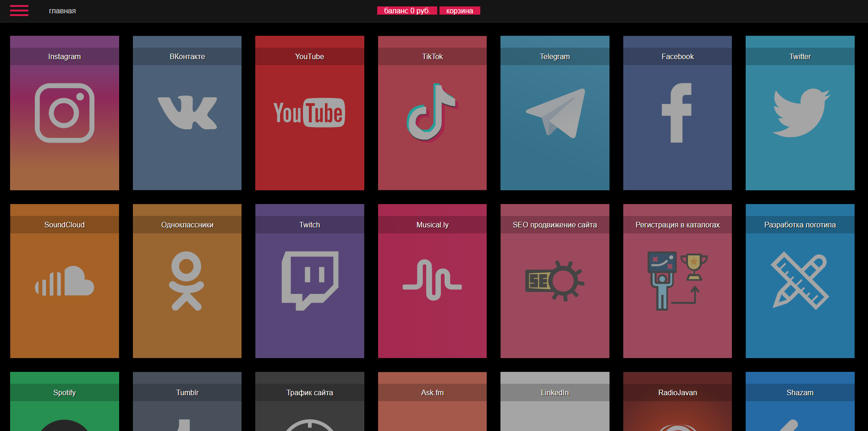Select the Facebook title label

pyautogui.click(x=677, y=56)
